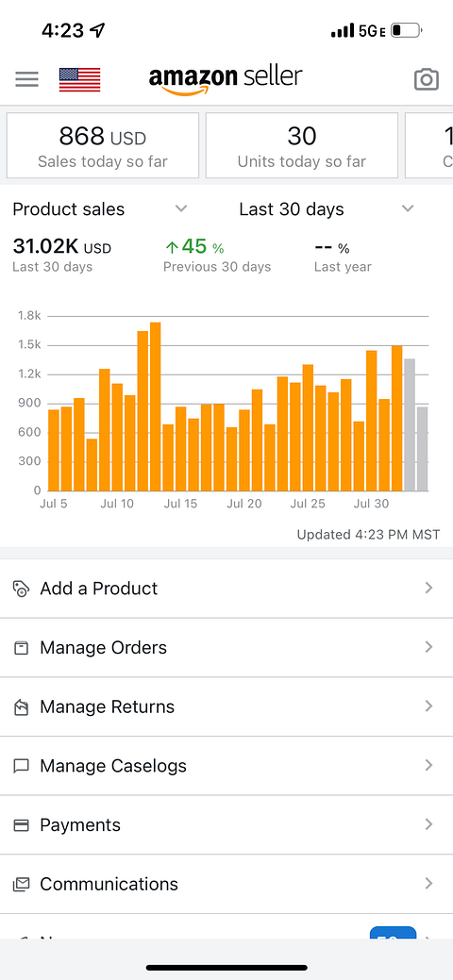Tap the Payments card icon
This screenshot has height=980, width=453.
[22, 825]
